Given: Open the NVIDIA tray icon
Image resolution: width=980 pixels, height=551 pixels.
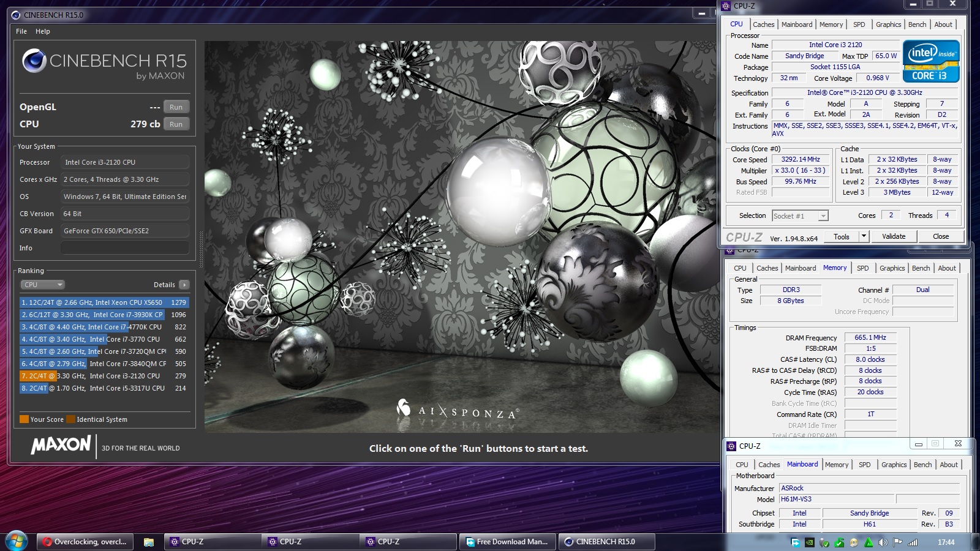Looking at the screenshot, I should [810, 542].
